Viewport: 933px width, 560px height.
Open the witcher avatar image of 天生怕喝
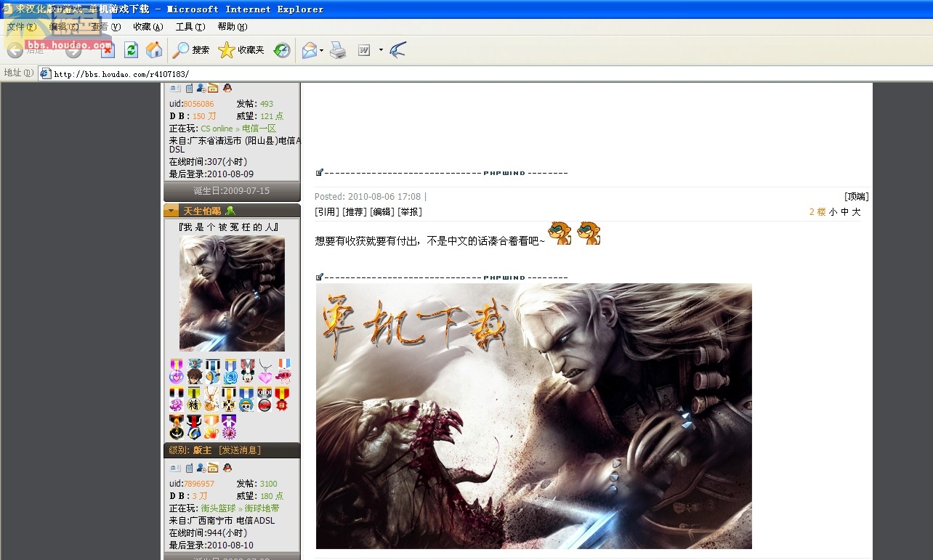pyautogui.click(x=232, y=293)
